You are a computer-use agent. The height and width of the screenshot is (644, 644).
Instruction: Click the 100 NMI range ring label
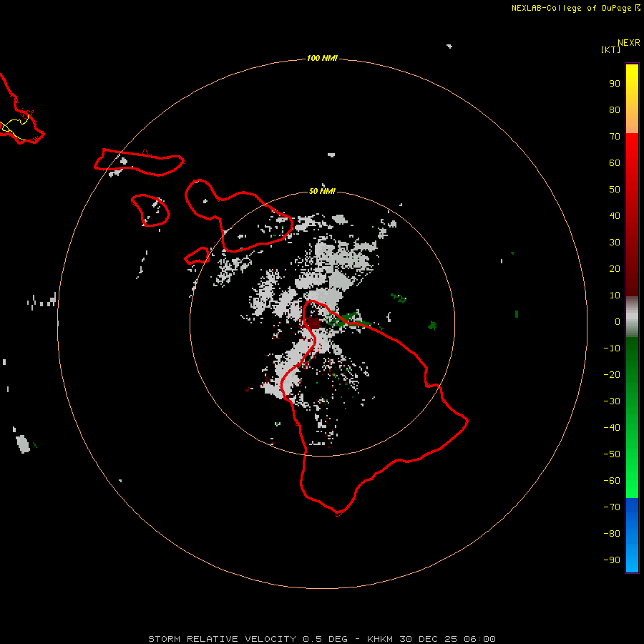[322, 58]
